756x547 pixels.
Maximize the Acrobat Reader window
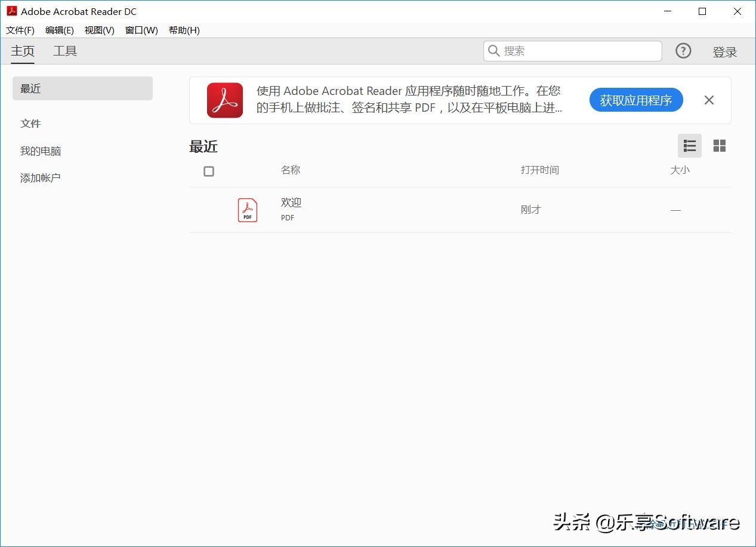coord(702,11)
